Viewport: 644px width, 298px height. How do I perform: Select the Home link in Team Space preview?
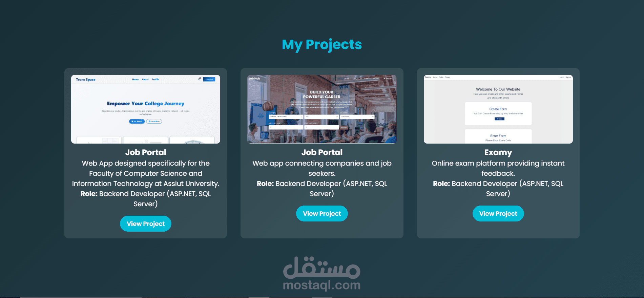coord(136,79)
